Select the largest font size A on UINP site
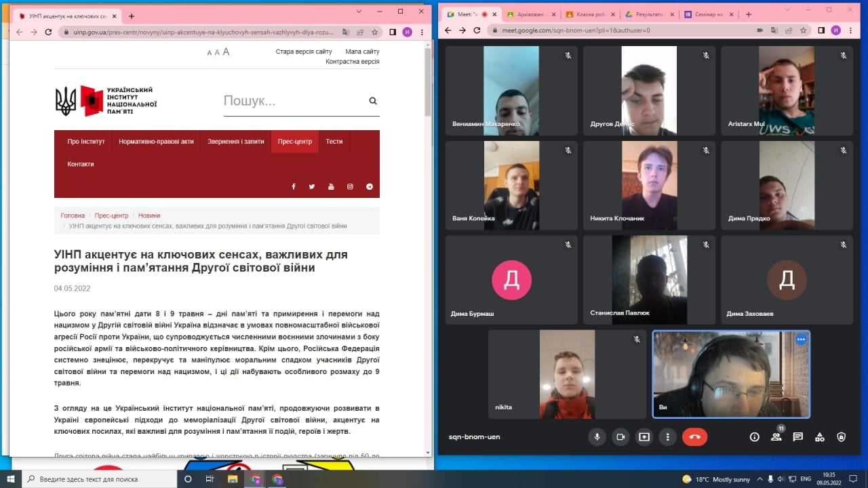The image size is (868, 488). point(226,52)
